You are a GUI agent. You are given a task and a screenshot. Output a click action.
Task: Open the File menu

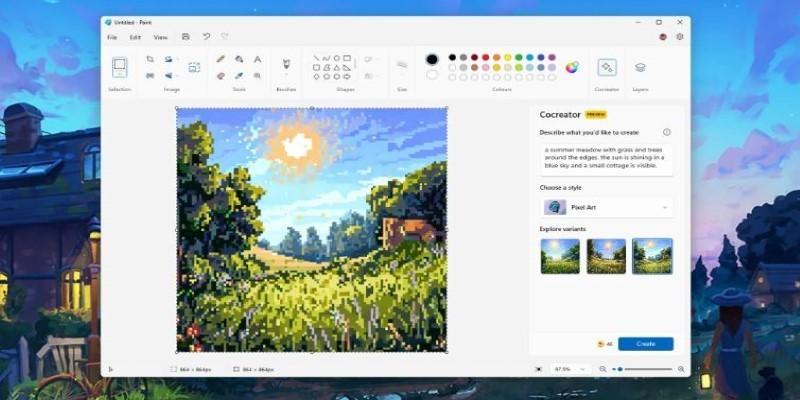pyautogui.click(x=113, y=37)
